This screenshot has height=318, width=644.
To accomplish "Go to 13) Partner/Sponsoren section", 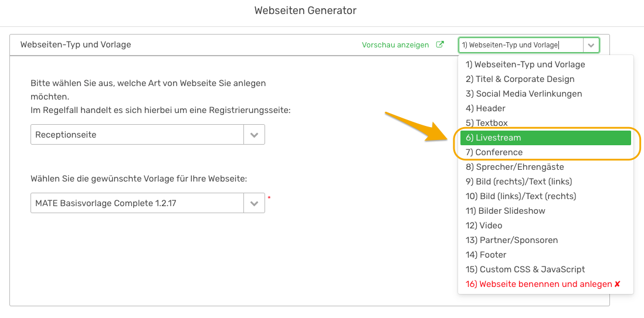I will (545, 240).
